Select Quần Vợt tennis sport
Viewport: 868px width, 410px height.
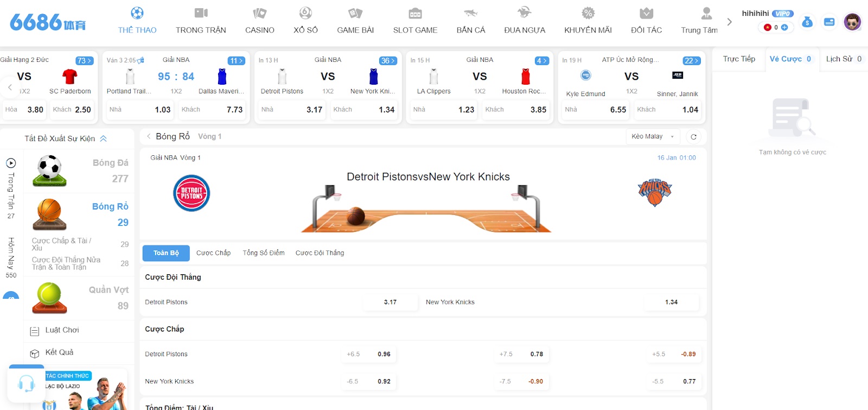79,298
